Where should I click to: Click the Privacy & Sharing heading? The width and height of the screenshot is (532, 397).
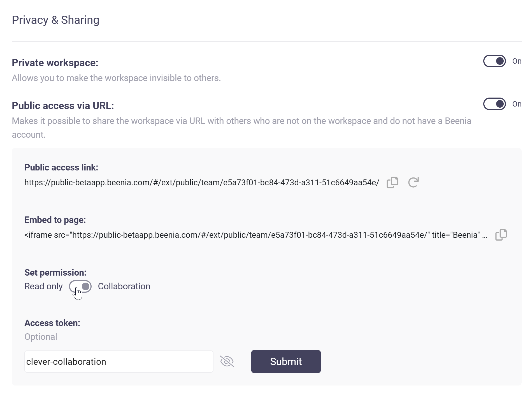(x=55, y=20)
